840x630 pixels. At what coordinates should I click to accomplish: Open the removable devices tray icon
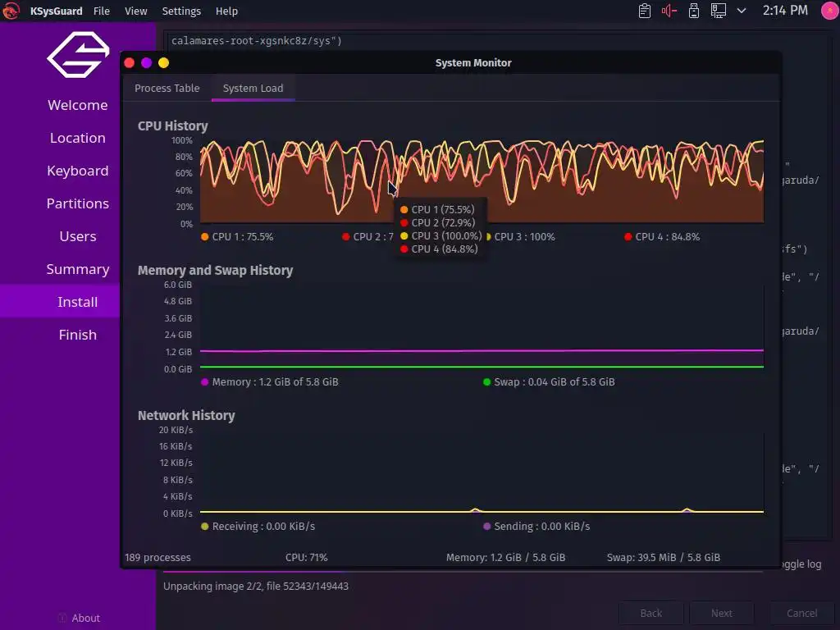pos(694,11)
